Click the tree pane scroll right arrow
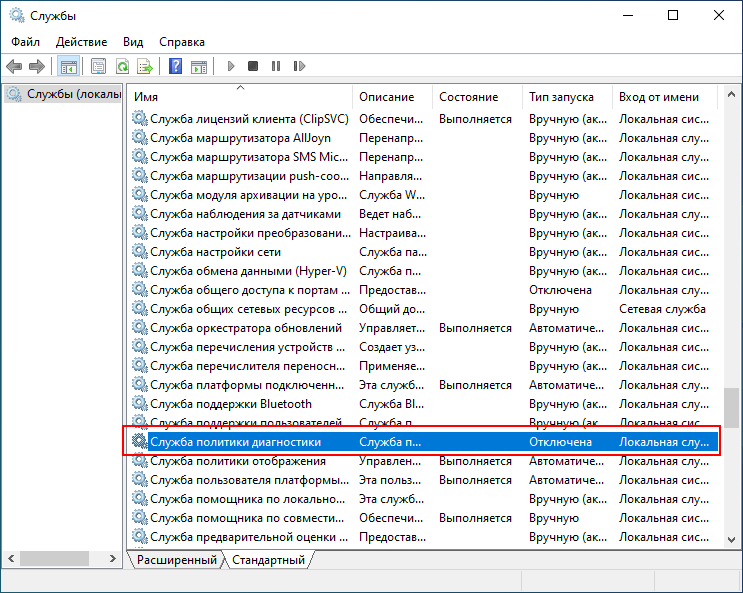The image size is (743, 593). click(x=113, y=558)
